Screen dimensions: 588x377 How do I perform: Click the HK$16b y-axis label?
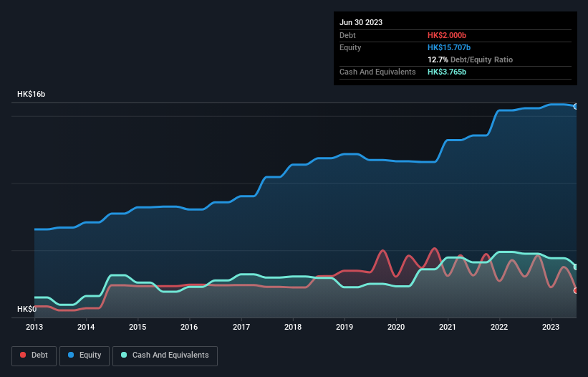pos(31,94)
